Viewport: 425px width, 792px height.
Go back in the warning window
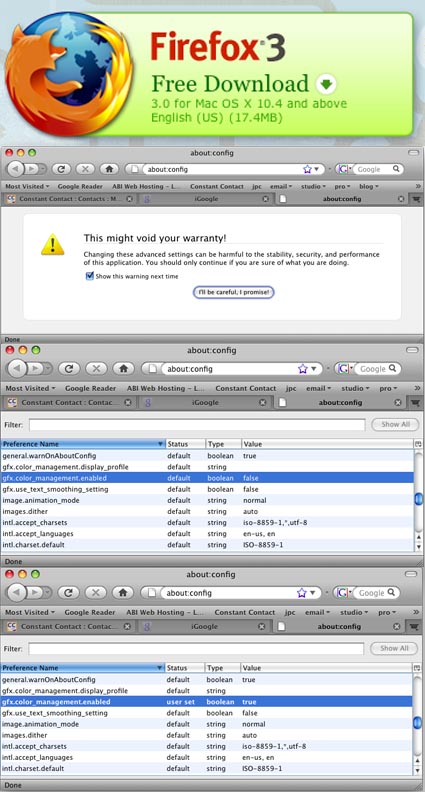16,169
